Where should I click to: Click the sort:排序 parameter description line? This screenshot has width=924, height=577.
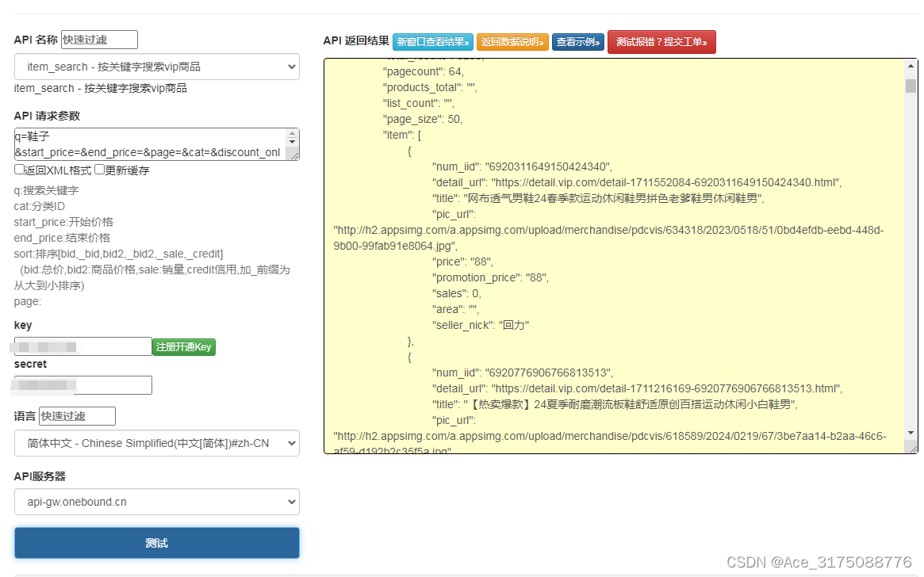118,254
